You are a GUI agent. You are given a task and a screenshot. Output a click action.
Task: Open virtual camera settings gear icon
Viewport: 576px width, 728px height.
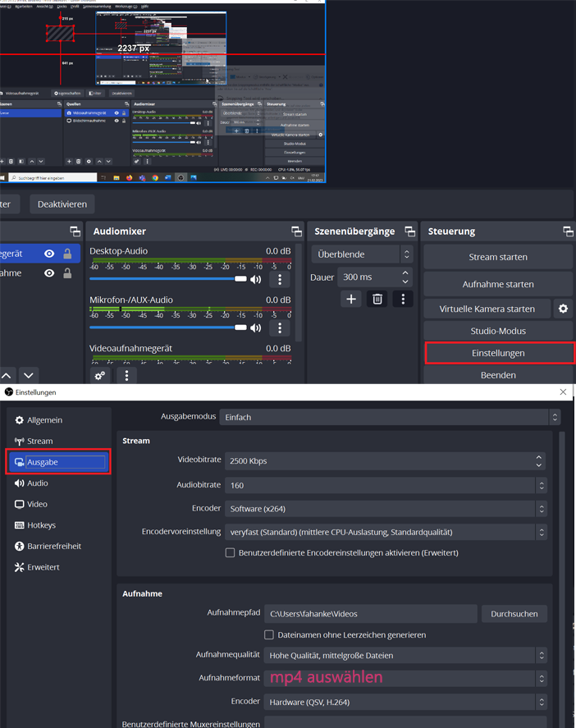[x=563, y=309]
